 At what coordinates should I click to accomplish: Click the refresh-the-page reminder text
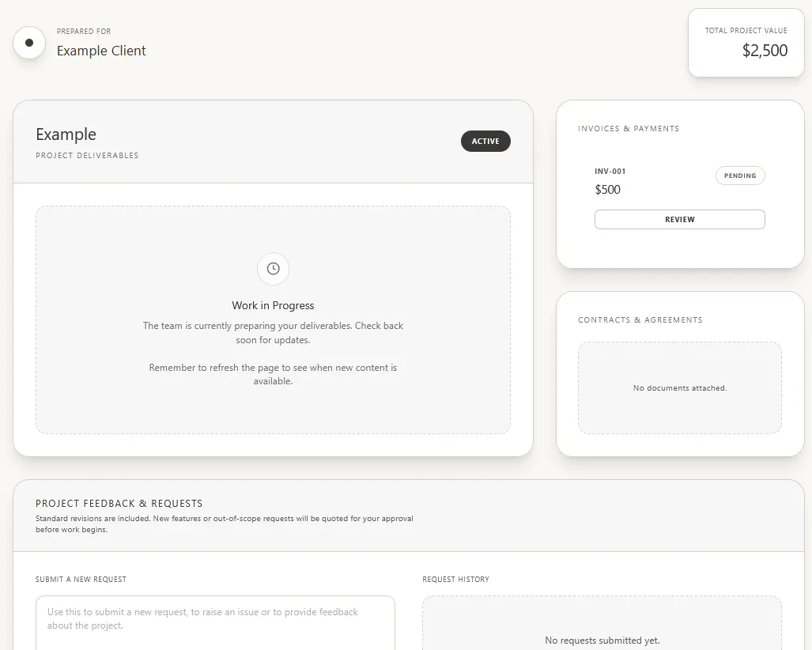click(273, 374)
